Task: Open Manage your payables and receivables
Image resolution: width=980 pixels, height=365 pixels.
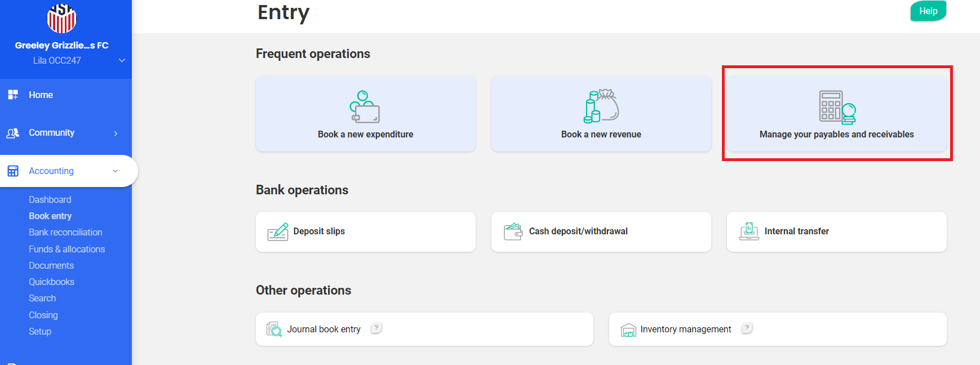Action: point(836,114)
